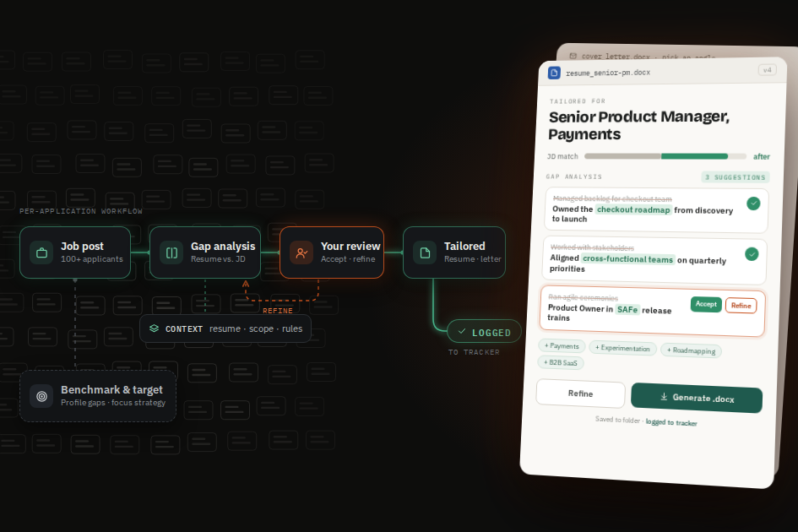
Task: Accept the SAFe release trains suggestion
Action: point(706,304)
